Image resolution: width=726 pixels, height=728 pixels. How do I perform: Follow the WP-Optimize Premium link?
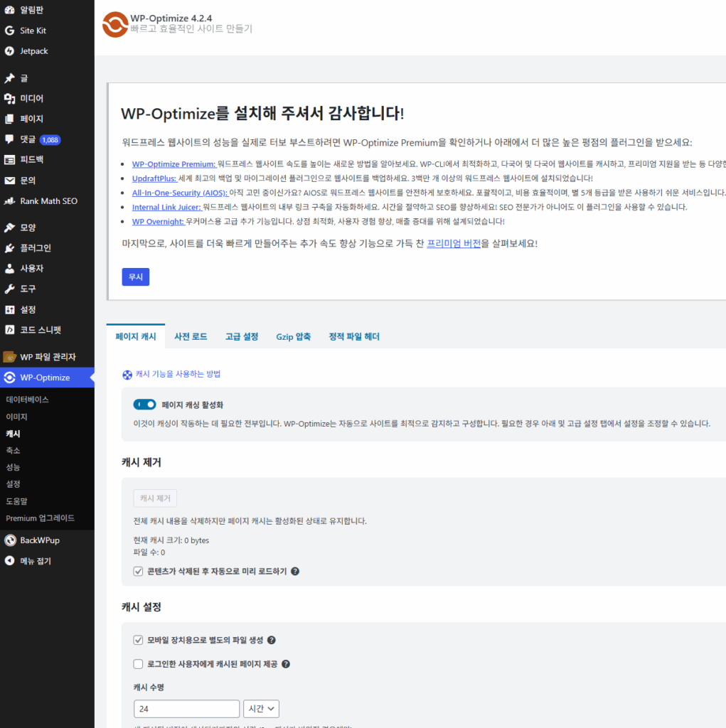174,164
